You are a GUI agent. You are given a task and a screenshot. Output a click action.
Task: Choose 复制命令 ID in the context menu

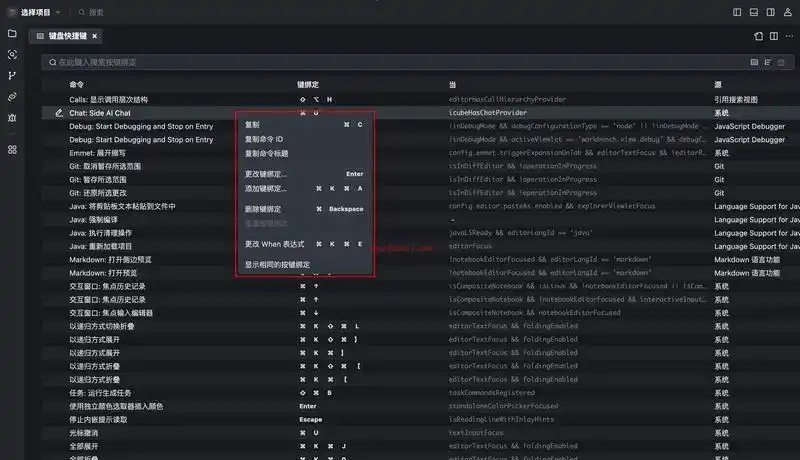pyautogui.click(x=304, y=139)
